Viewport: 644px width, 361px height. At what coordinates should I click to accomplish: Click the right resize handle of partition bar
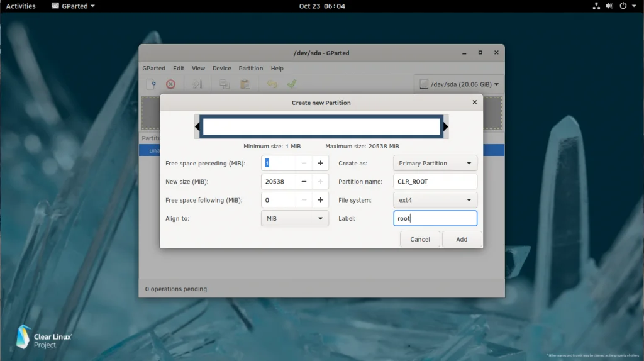click(445, 127)
